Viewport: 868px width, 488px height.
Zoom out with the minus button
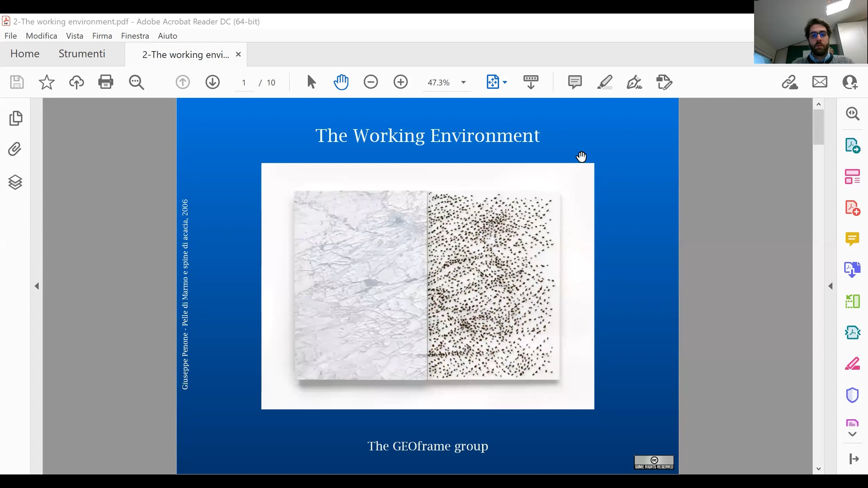point(371,82)
